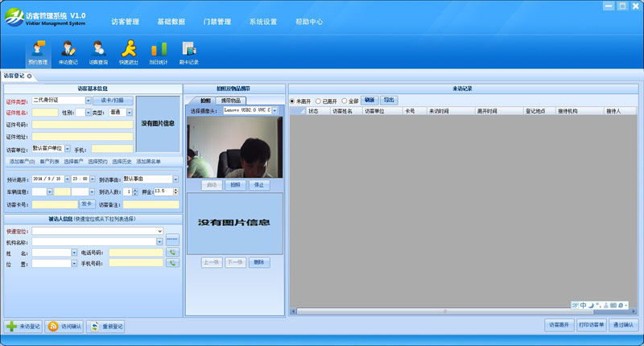The width and height of the screenshot is (644, 346).
Task: Click the 通过确认 button
Action: click(x=623, y=324)
